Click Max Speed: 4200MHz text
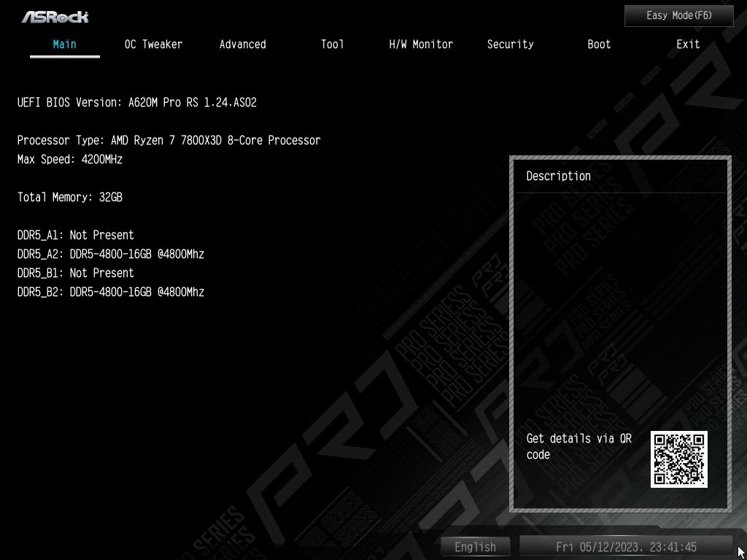747x560 pixels. pos(70,160)
